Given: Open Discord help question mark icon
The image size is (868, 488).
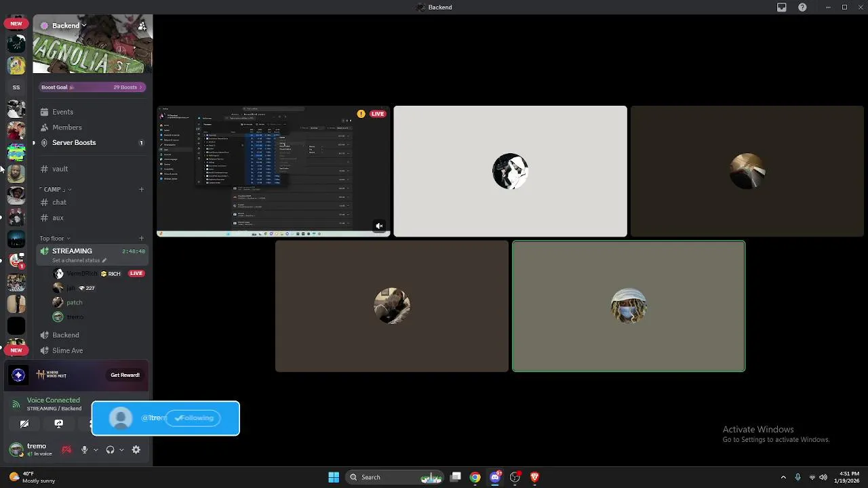Looking at the screenshot, I should 803,7.
